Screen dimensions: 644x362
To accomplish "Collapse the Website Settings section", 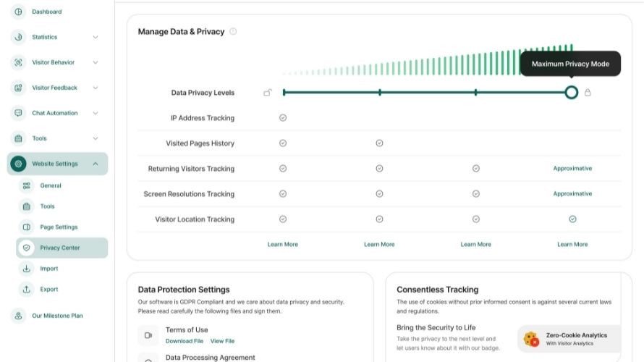I will tap(96, 164).
